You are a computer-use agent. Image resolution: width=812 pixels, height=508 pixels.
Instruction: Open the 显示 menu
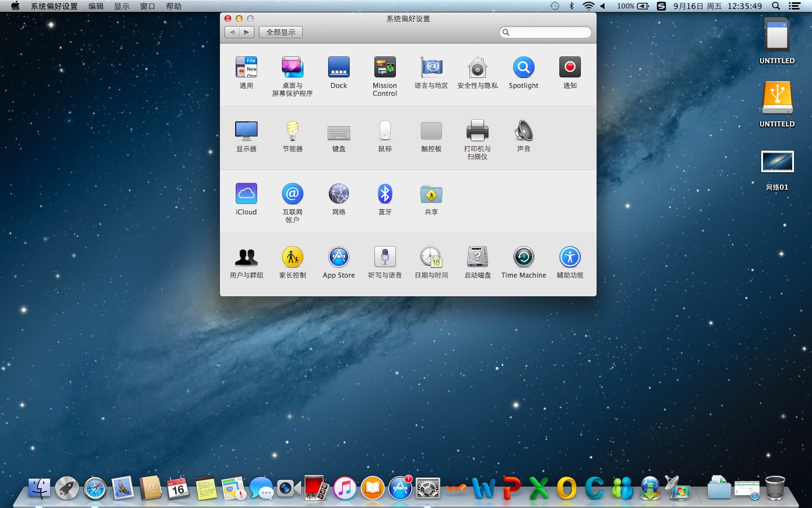point(122,6)
